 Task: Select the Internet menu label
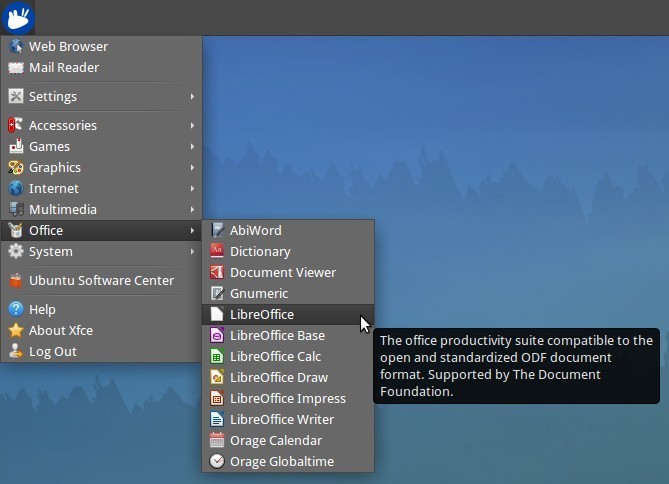pyautogui.click(x=54, y=188)
